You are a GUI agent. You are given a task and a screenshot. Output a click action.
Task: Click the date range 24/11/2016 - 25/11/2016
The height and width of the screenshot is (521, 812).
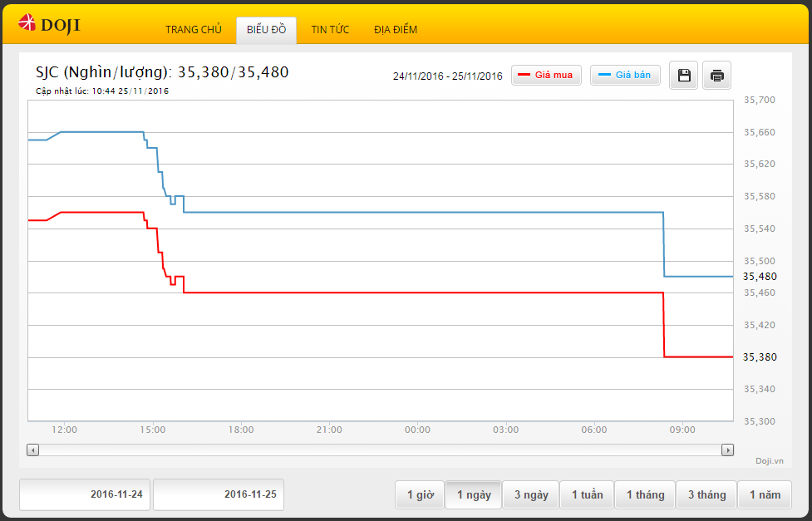coord(447,76)
